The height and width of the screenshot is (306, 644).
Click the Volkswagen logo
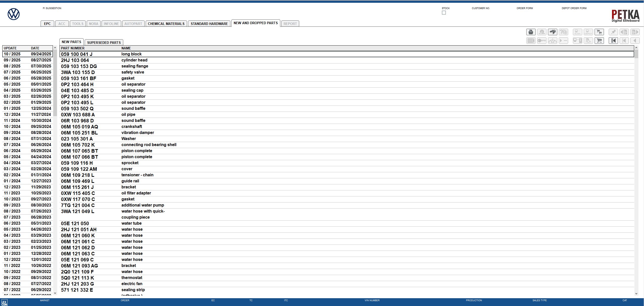click(x=14, y=14)
